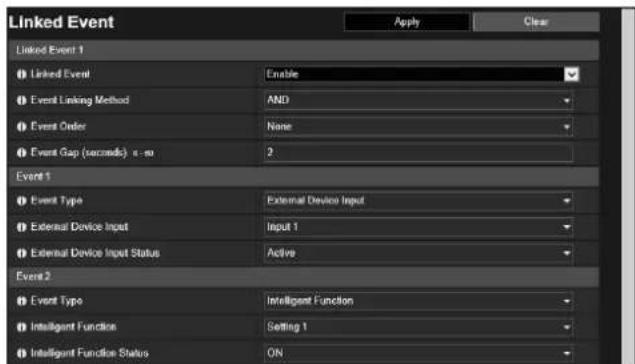Screen dimensions: 635x364
Task: Click info icon beside Linked Event
Action: [x=21, y=75]
